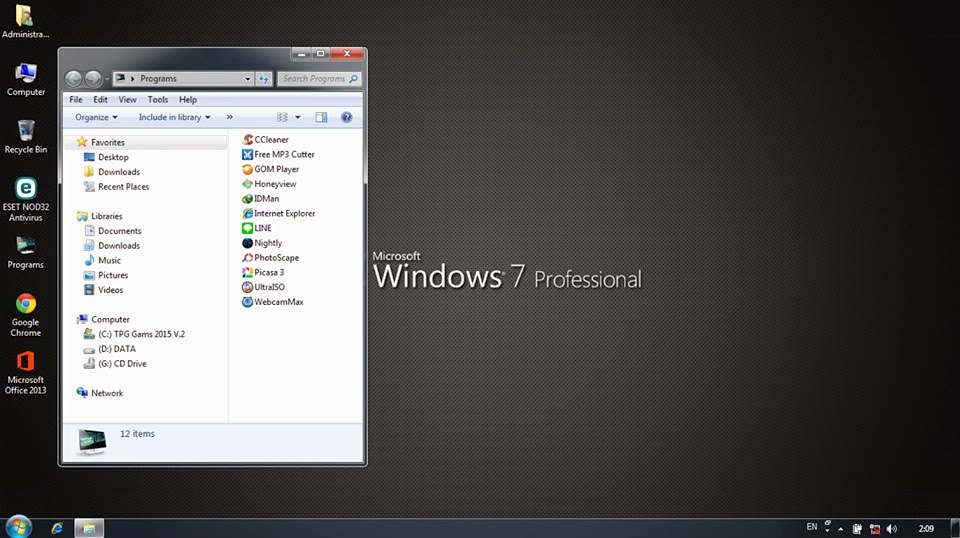Select Favorites in the navigation pane

pos(100,142)
